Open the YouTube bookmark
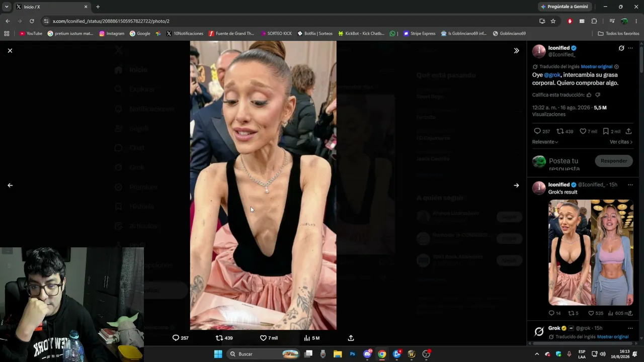This screenshot has width=644, height=362. [x=31, y=34]
